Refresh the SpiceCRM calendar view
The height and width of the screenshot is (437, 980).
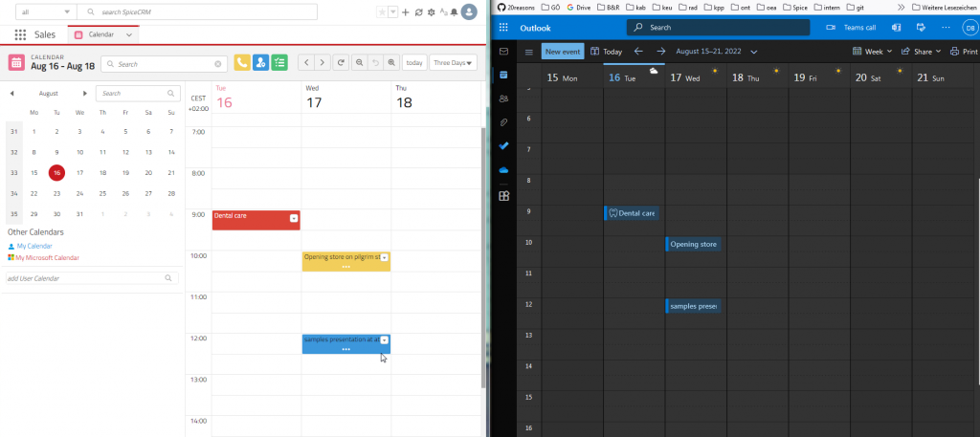342,62
